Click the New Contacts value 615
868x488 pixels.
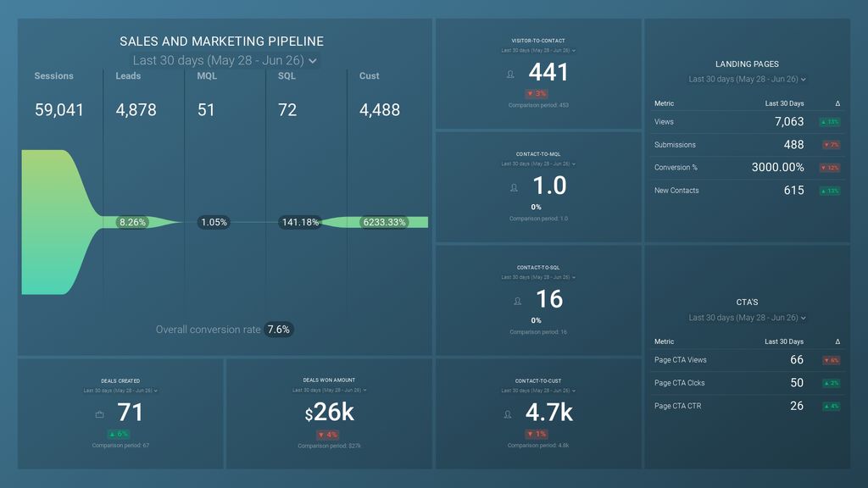point(793,191)
